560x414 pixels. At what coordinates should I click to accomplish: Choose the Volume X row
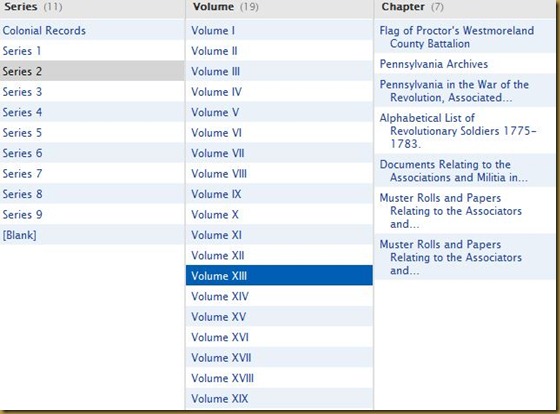tap(279, 214)
